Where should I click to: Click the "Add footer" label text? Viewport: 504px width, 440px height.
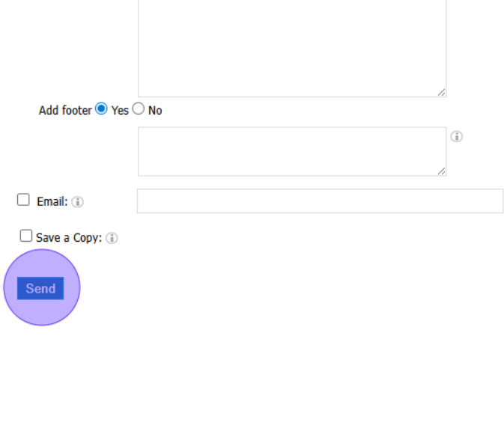65,111
